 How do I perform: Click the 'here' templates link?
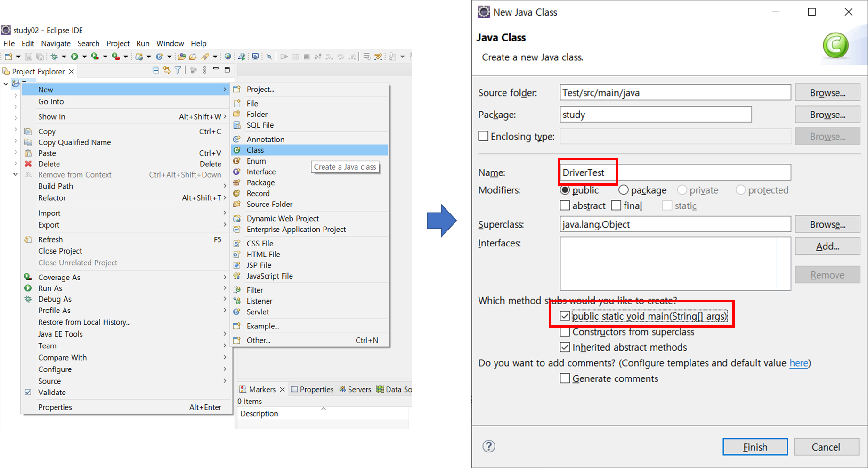tap(799, 363)
